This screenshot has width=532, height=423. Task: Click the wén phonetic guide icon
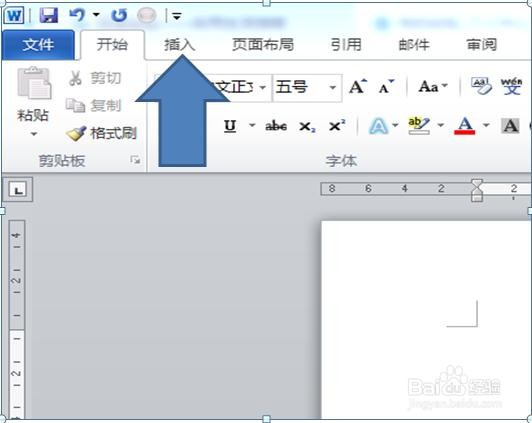511,86
